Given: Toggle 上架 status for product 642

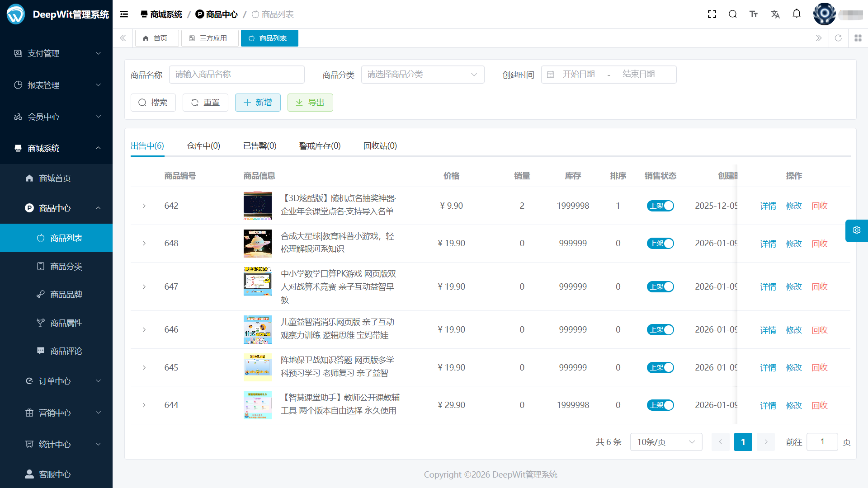Looking at the screenshot, I should (x=660, y=206).
